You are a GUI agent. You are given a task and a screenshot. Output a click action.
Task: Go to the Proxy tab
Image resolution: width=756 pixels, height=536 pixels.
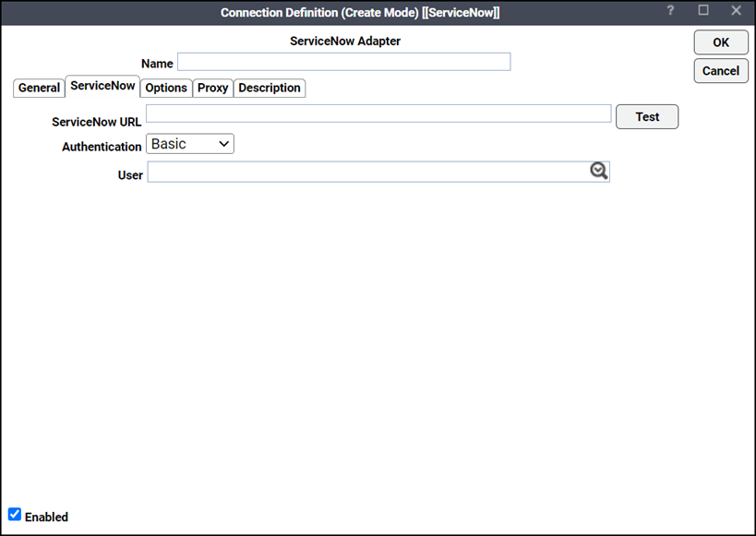pyautogui.click(x=212, y=89)
